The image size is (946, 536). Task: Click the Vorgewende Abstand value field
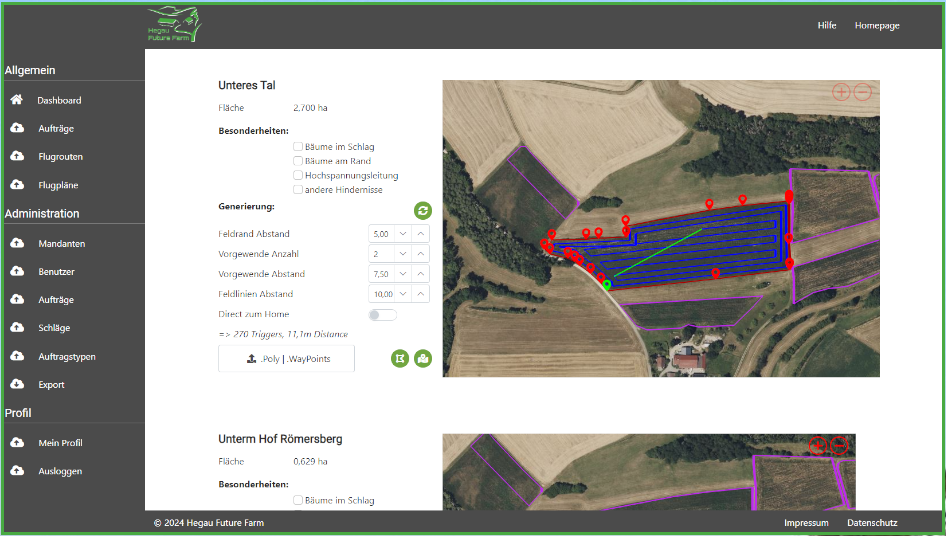381,274
